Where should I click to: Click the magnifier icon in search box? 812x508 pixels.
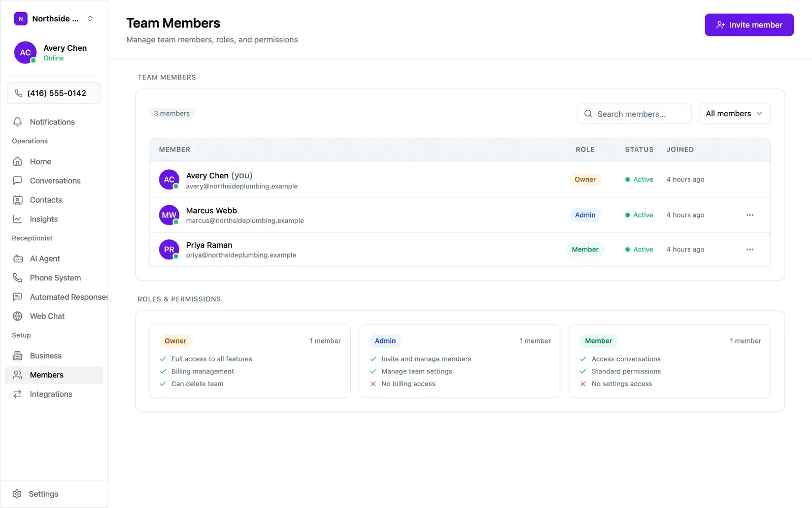point(588,114)
